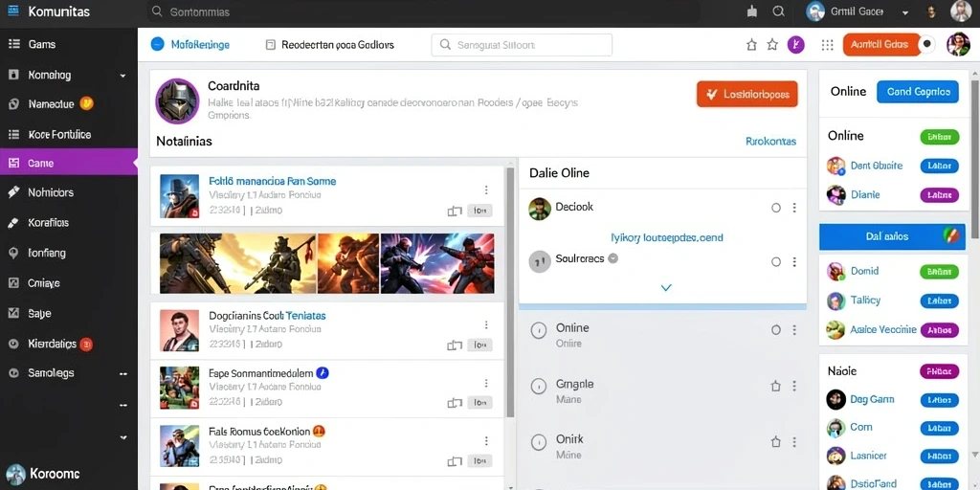Select the Came sidebar menu item

[69, 163]
